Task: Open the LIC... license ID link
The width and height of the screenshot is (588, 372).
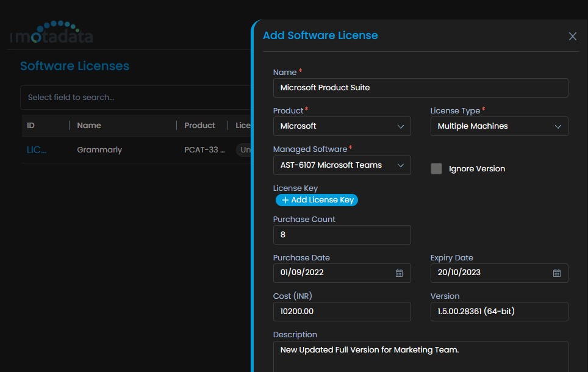Action: pyautogui.click(x=37, y=150)
